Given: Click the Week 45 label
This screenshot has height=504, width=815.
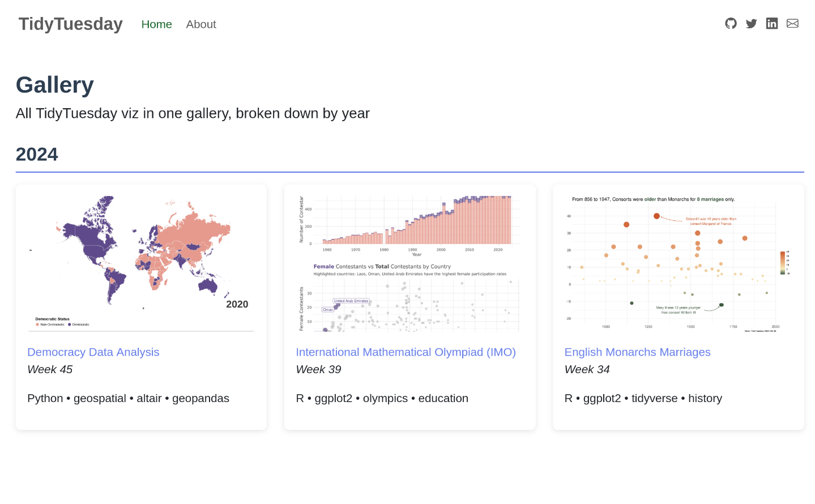Looking at the screenshot, I should 50,369.
